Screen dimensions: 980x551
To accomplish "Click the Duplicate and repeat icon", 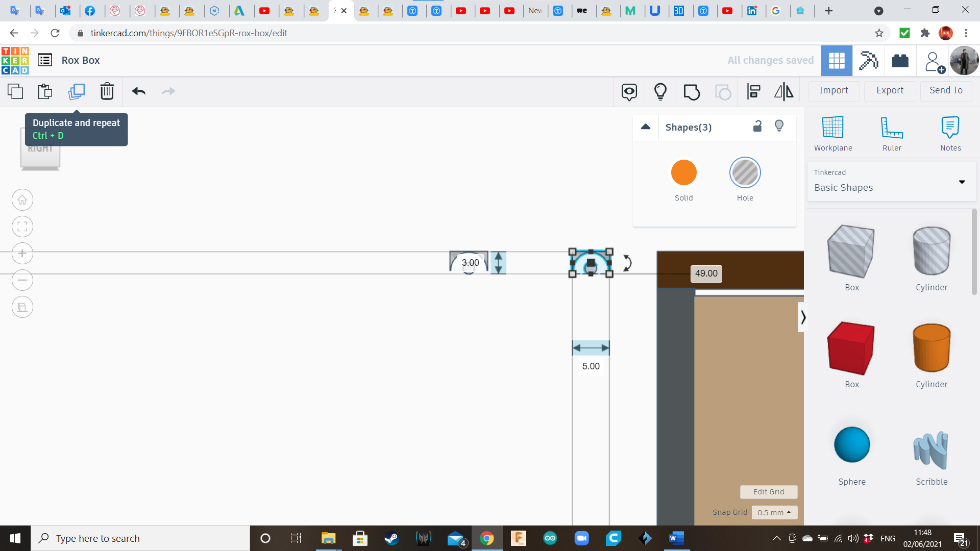I will click(77, 91).
